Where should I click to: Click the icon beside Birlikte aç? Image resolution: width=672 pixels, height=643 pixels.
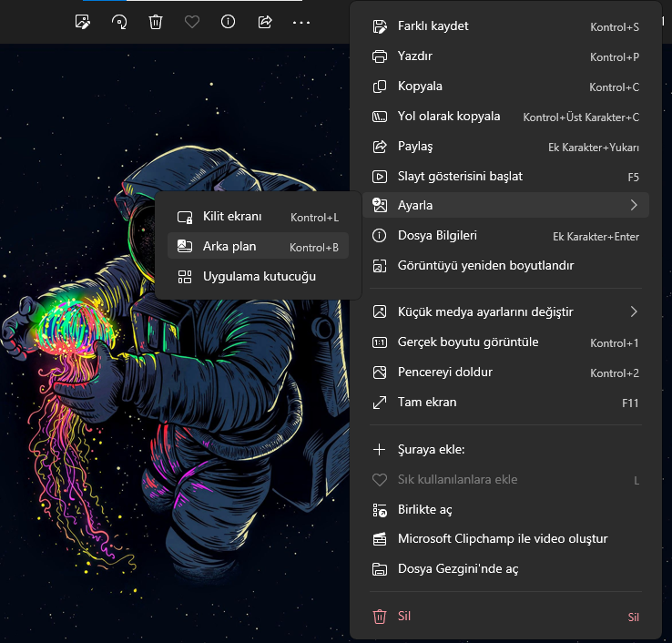click(380, 510)
